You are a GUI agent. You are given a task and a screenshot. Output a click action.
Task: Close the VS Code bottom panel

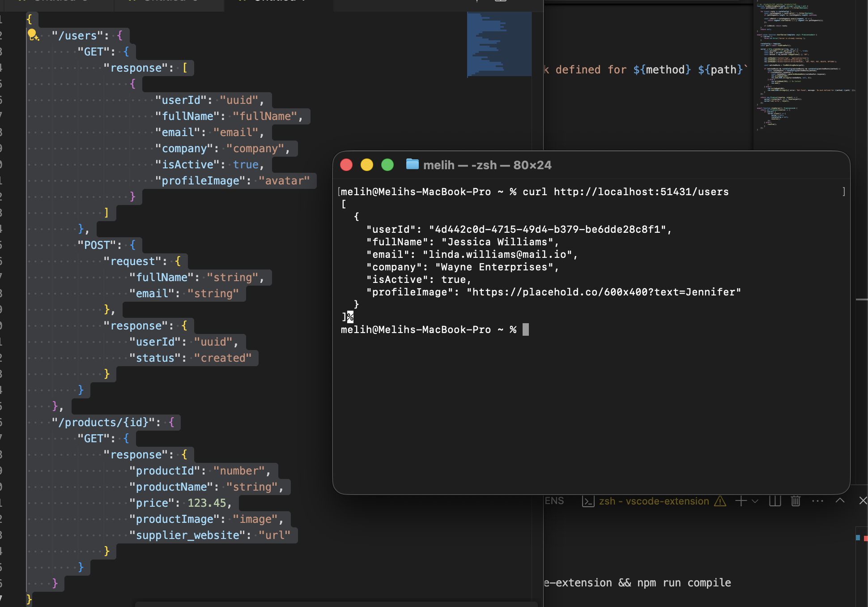[863, 500]
